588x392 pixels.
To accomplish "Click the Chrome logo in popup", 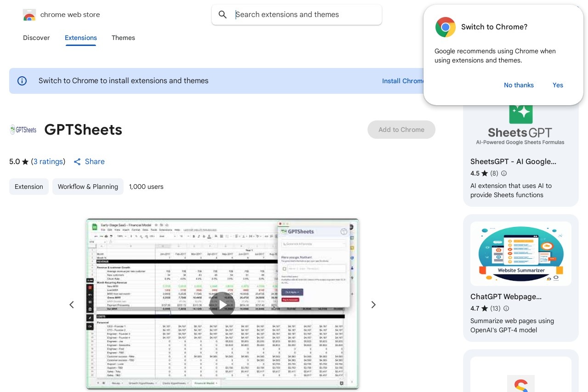I will tap(445, 27).
